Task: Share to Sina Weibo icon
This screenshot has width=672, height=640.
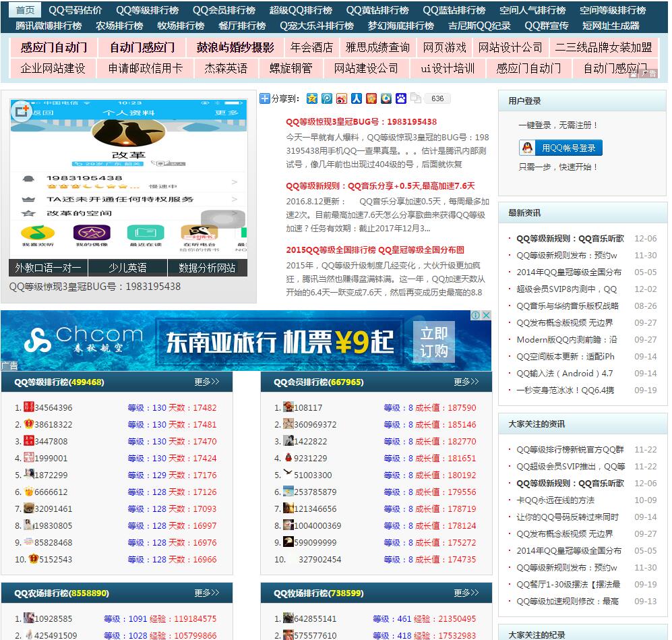Action: point(342,98)
